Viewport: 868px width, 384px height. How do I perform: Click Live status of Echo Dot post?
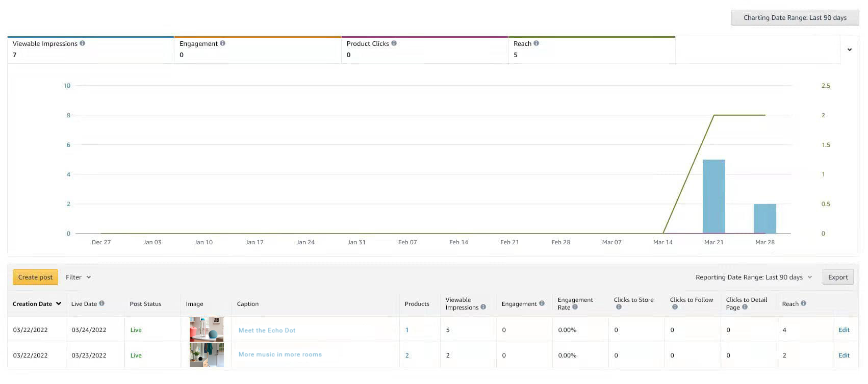click(x=136, y=330)
